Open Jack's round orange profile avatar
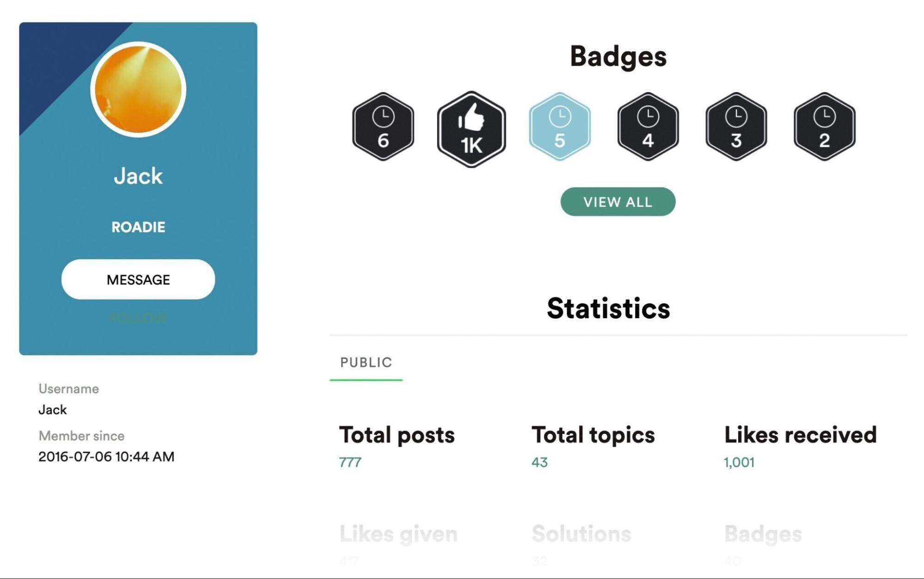Viewport: 924px width, 579px height. pos(138,90)
